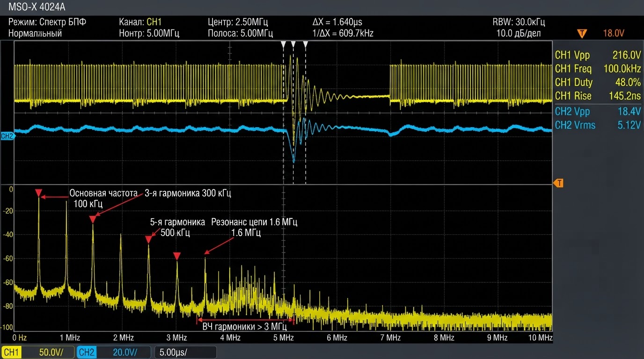Select the rightmost white cursor marker
The width and height of the screenshot is (644, 359).
pos(305,44)
